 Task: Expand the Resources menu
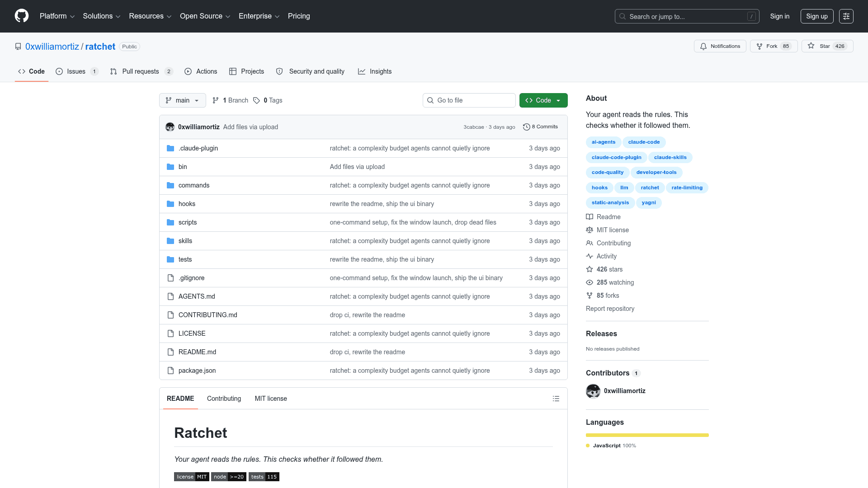point(150,16)
